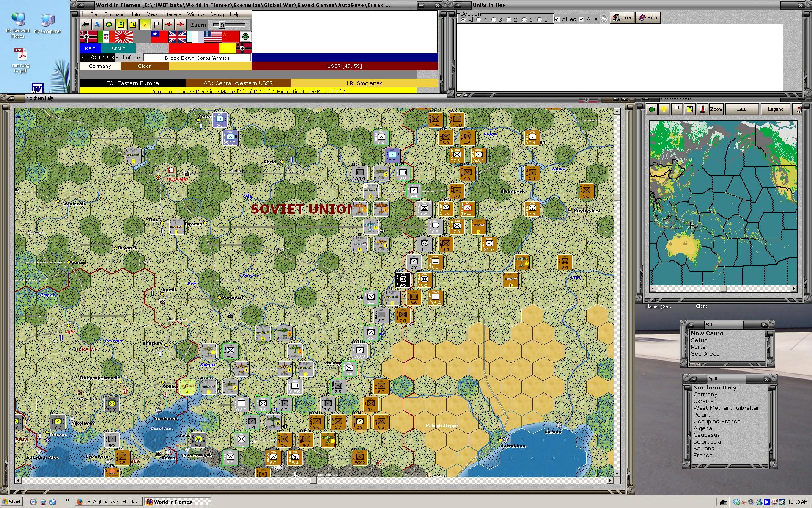
Task: Click the tank unit icon in main toolbar
Action: pos(86,25)
